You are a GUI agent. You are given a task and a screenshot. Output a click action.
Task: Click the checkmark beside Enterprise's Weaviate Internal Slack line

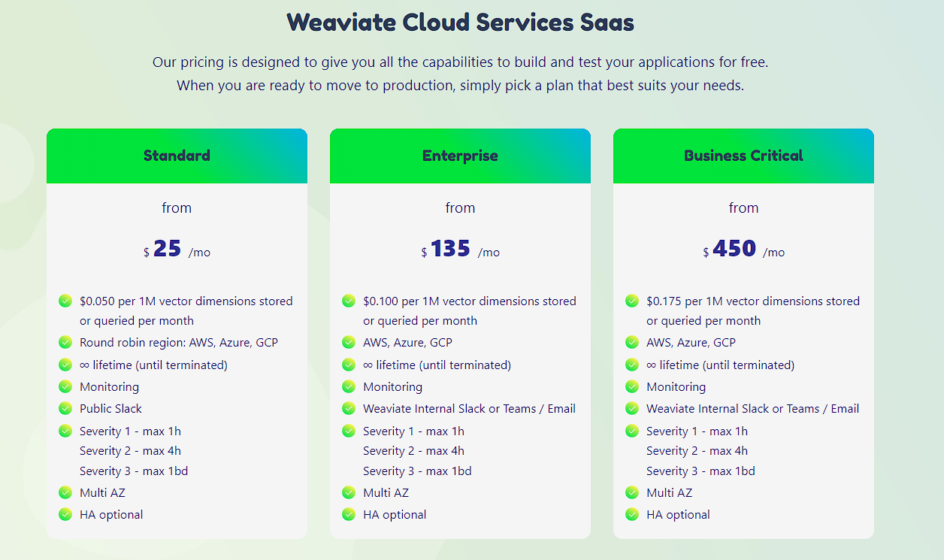pyautogui.click(x=349, y=408)
